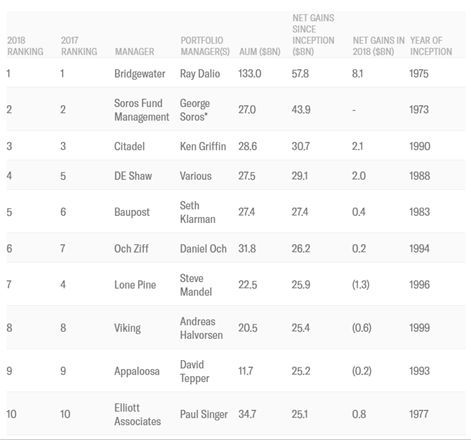Click NET GAINS IN 2018 header
The image size is (471, 440).
379,46
